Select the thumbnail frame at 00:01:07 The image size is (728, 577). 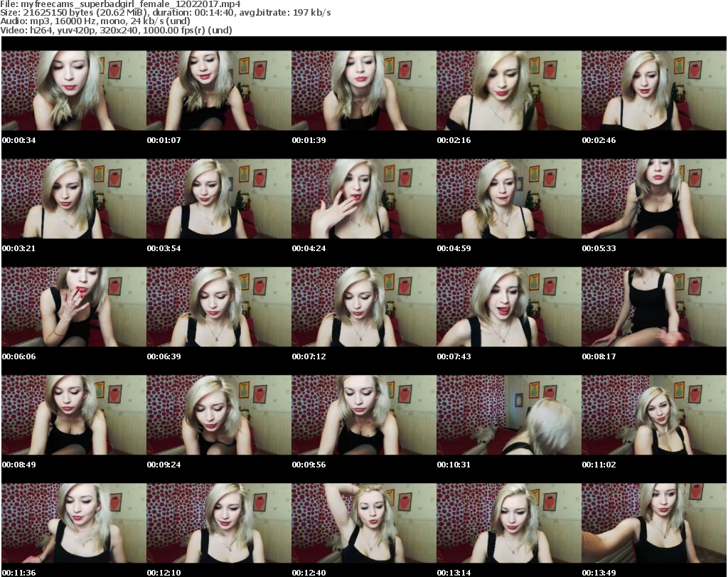point(219,90)
